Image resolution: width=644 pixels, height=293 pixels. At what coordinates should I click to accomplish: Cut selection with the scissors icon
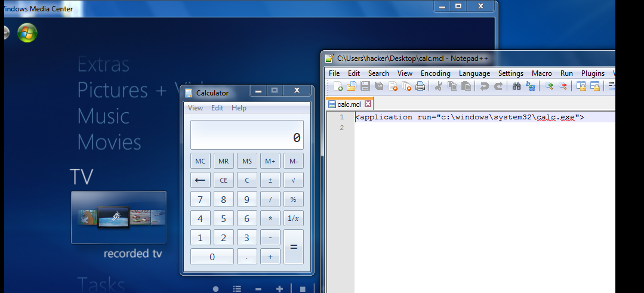click(x=438, y=86)
